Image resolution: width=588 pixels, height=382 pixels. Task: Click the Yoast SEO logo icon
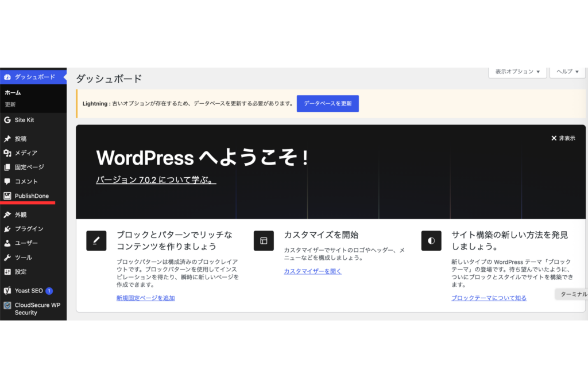point(7,291)
